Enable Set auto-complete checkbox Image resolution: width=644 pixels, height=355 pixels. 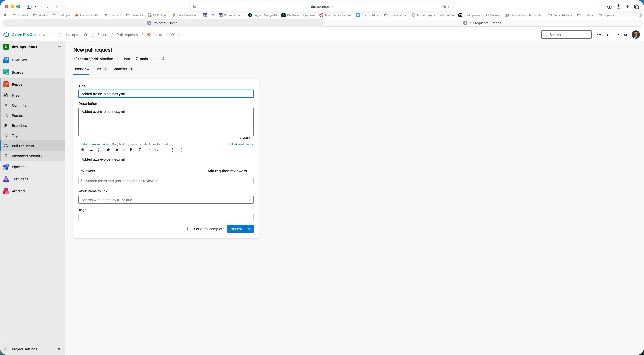click(x=189, y=229)
